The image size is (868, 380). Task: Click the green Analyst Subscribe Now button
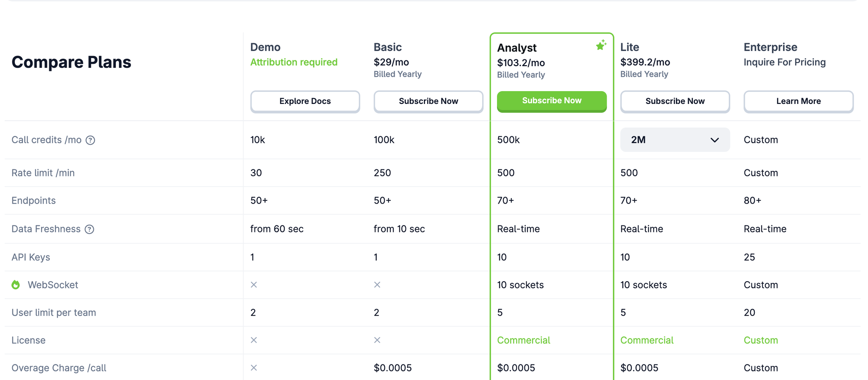coord(551,101)
